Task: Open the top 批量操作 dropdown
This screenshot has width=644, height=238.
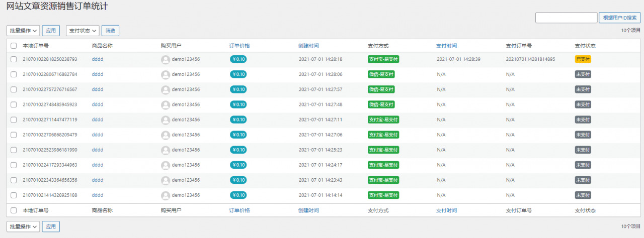Action: (x=23, y=31)
